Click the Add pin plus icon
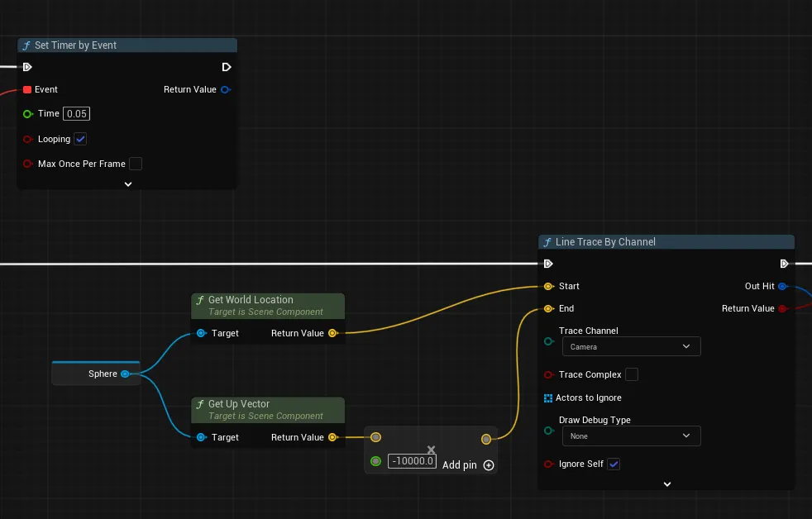 pos(489,465)
